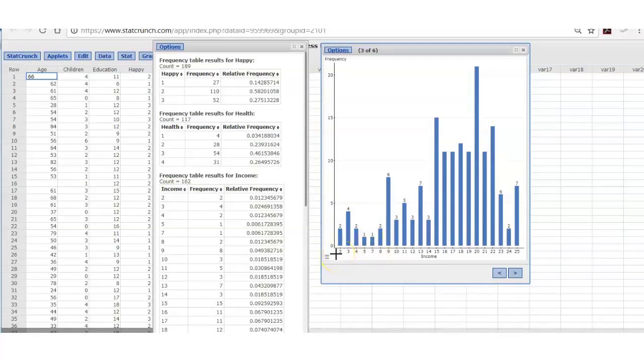Click the Happy frequency value 110
The image size is (644, 362).
coord(214,92)
